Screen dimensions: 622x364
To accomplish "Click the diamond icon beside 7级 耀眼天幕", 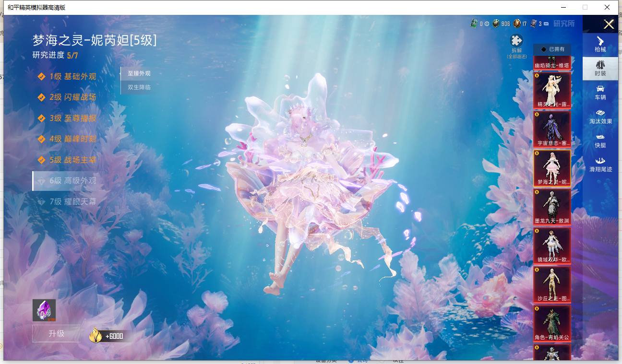I will point(42,201).
